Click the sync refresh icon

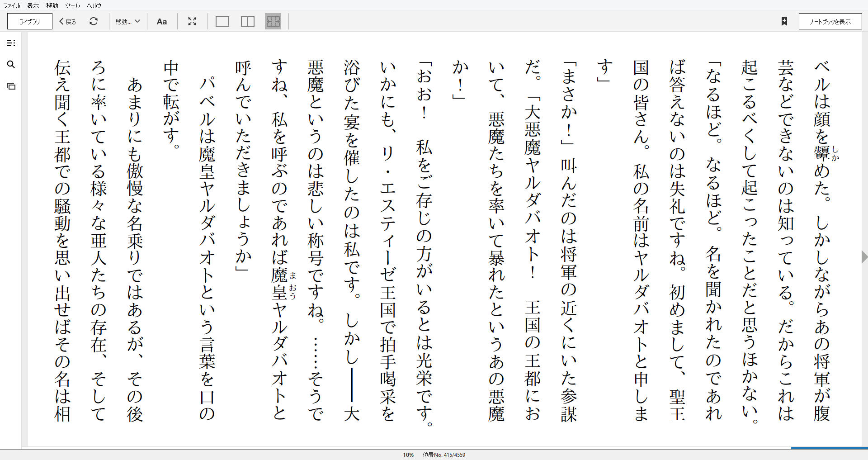(x=94, y=21)
